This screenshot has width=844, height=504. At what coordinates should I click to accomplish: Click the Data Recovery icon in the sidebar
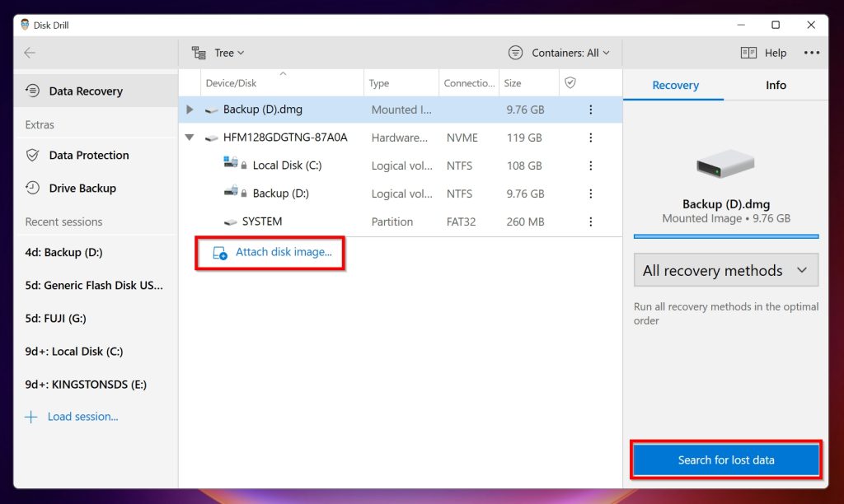coord(31,91)
